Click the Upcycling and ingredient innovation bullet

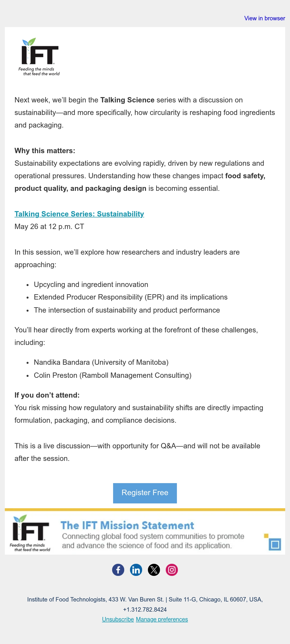(x=91, y=285)
